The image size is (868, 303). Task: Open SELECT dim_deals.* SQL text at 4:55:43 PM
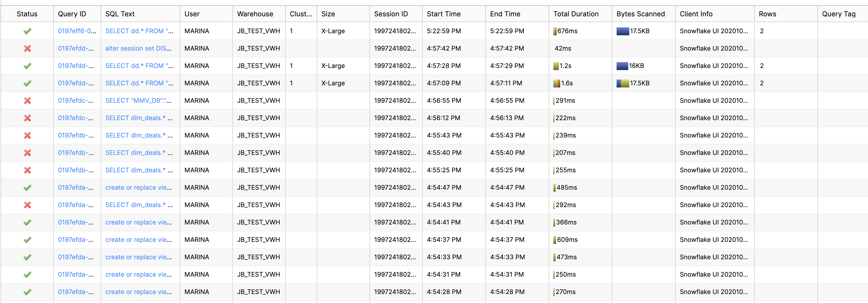(139, 135)
